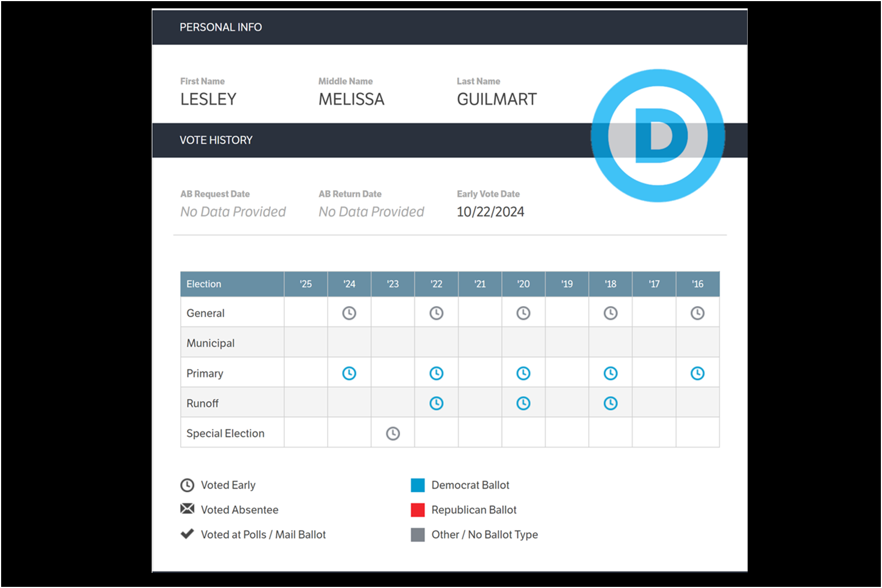Select the '25 column header

306,284
